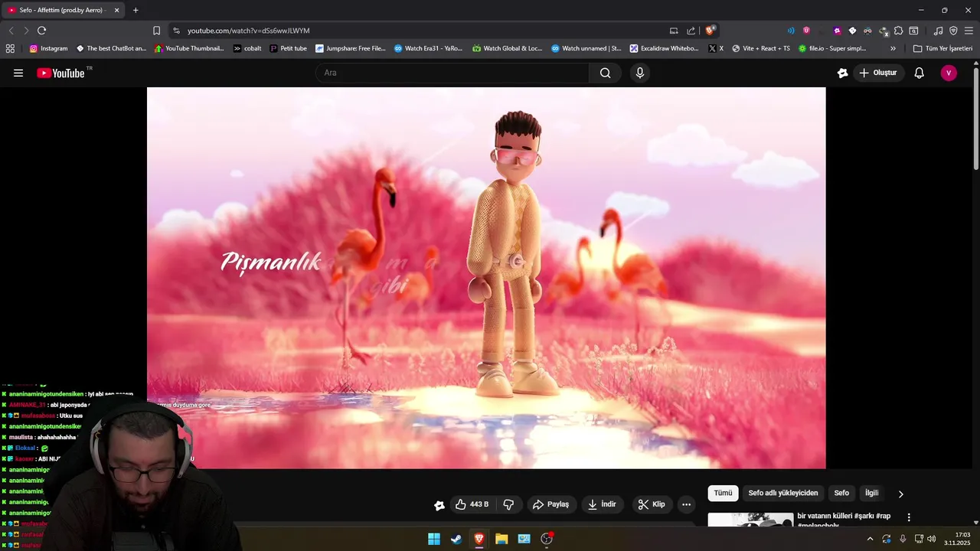Click the taskbar volume speaker icon

(931, 539)
